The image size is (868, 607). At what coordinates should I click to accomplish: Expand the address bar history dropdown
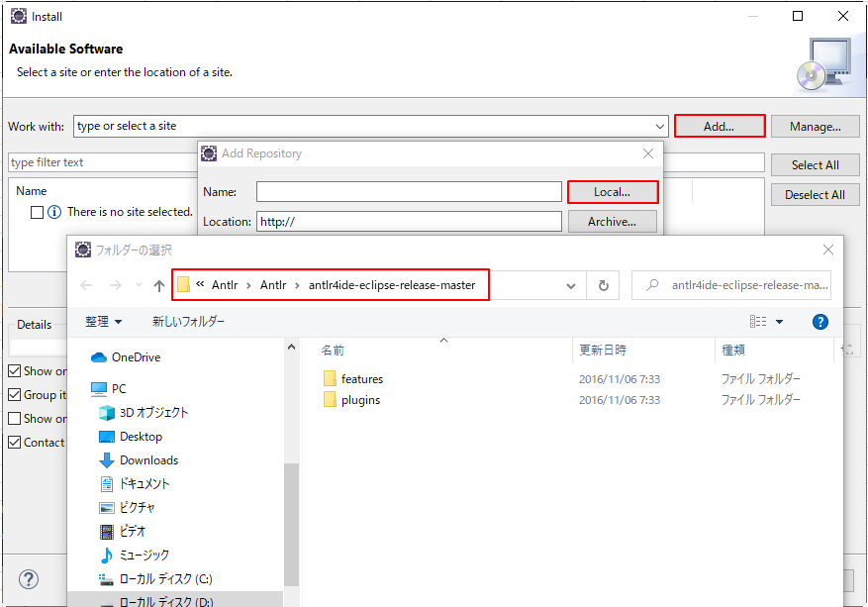(571, 284)
